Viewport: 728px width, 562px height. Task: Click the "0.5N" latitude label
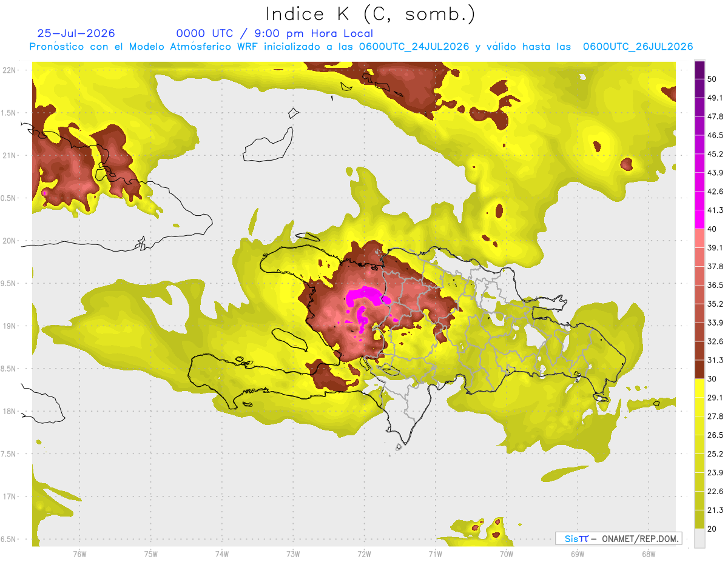pos(8,198)
